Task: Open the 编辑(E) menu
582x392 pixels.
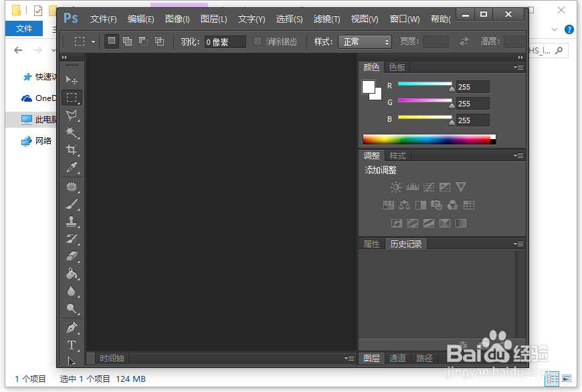Action: (x=140, y=19)
